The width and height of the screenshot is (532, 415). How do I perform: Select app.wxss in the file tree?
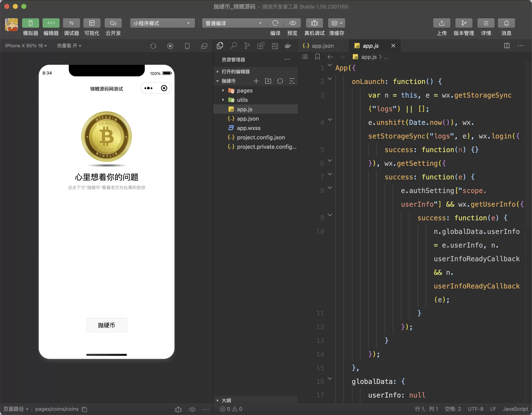256,128
